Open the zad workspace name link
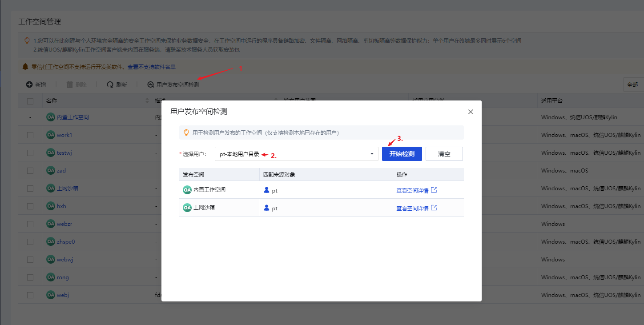Viewport: 644px width, 325px height. [61, 171]
